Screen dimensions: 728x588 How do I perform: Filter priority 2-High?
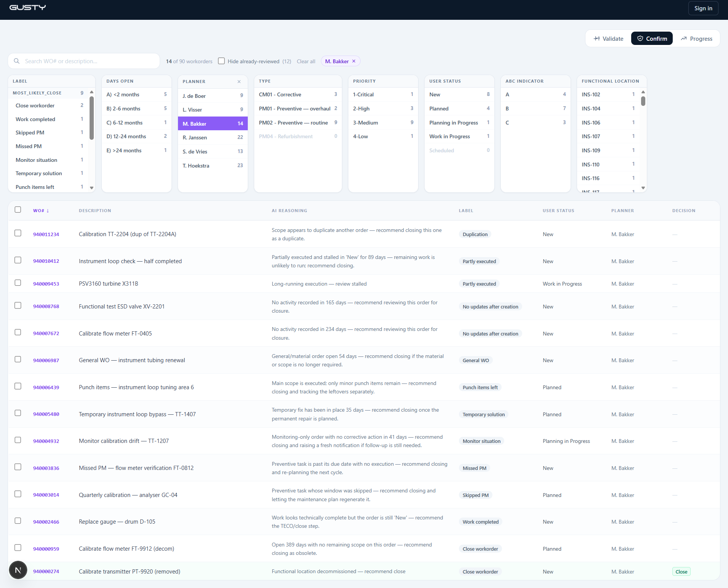(383, 109)
